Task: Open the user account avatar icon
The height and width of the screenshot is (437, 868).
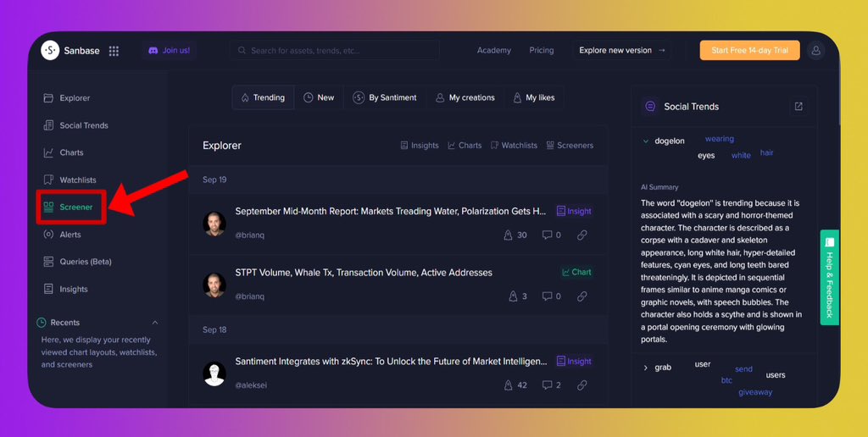Action: [816, 50]
